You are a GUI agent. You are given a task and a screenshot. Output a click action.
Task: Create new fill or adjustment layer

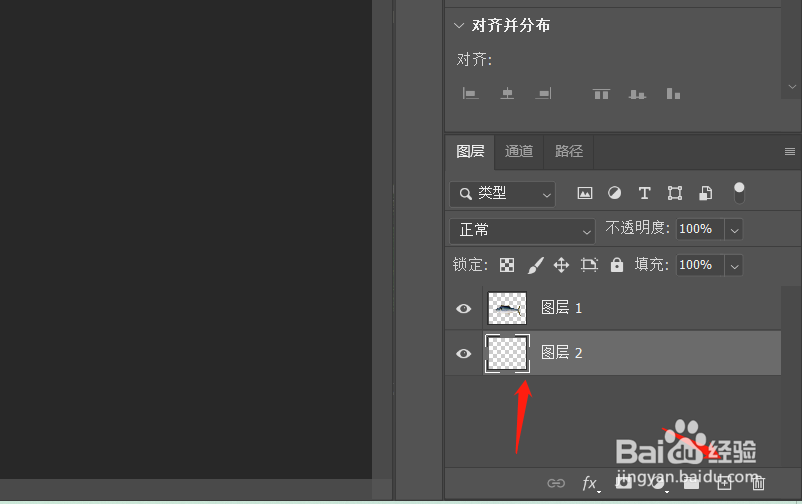658,484
